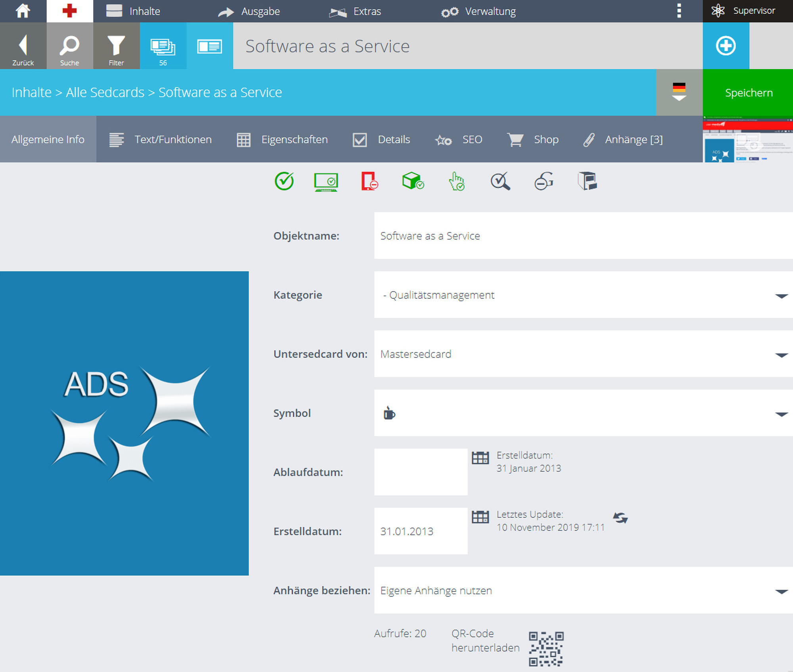Open the Filter funnel tool
793x672 pixels.
coord(116,46)
